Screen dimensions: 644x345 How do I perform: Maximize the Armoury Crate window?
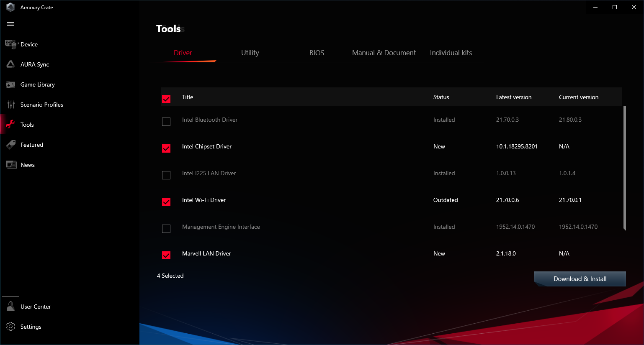(x=615, y=7)
